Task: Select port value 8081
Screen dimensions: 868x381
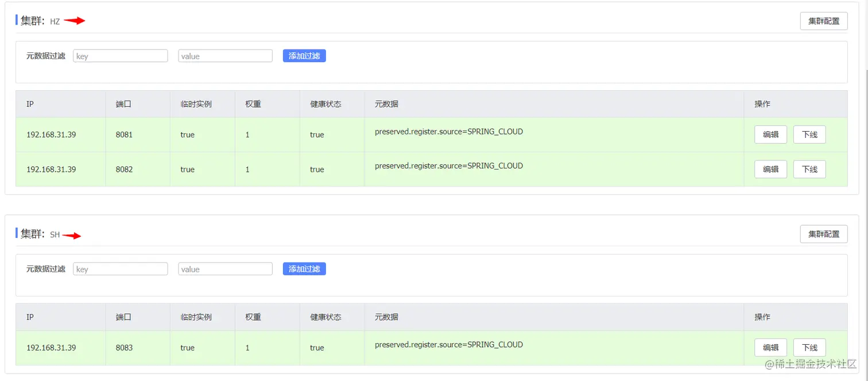Action: pos(124,135)
